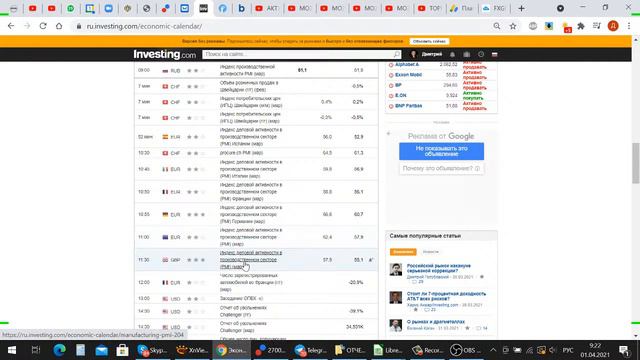Open a new browser tab with plus button
Viewport: 640px width, 360px height.
[x=521, y=8]
